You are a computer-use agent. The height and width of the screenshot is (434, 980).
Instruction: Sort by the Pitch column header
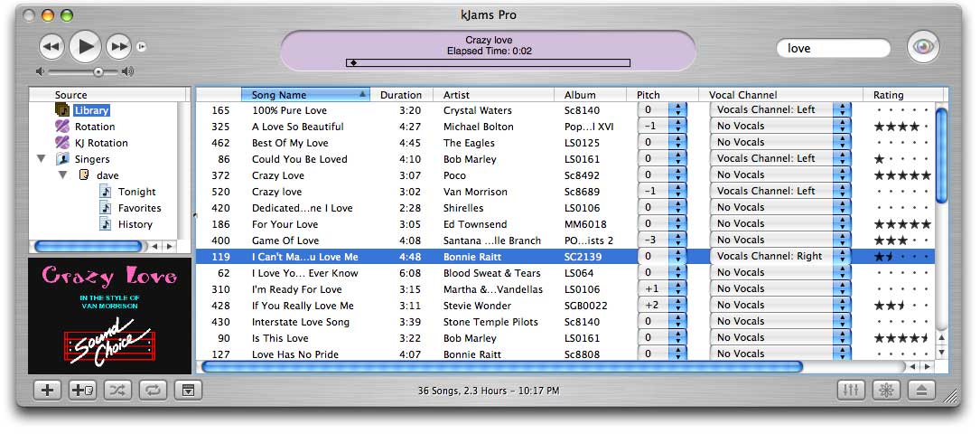coord(662,94)
